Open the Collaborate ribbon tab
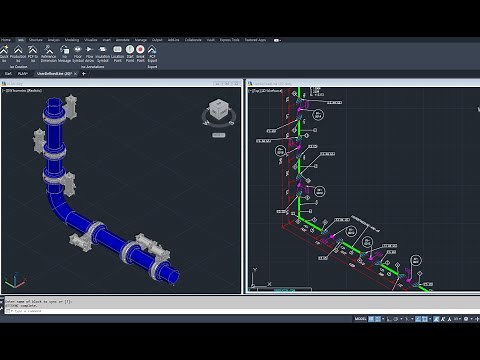Screen dimensions: 480x360 (x=193, y=40)
